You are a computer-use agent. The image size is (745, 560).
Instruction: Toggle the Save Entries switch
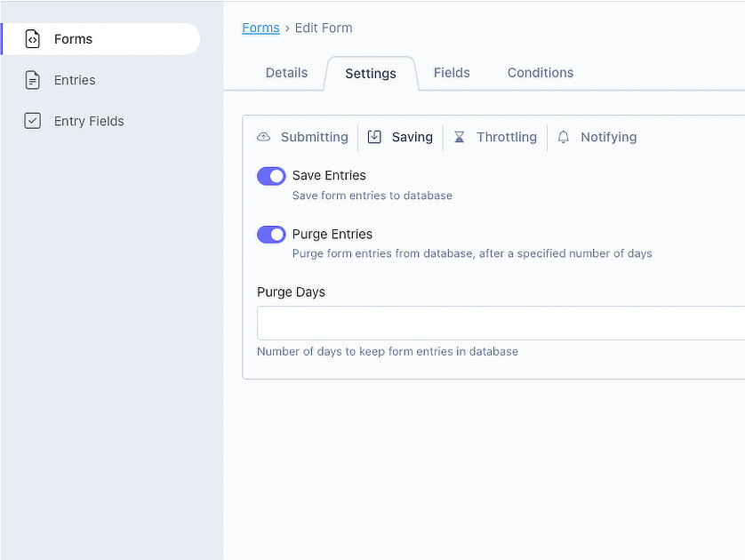tap(271, 176)
